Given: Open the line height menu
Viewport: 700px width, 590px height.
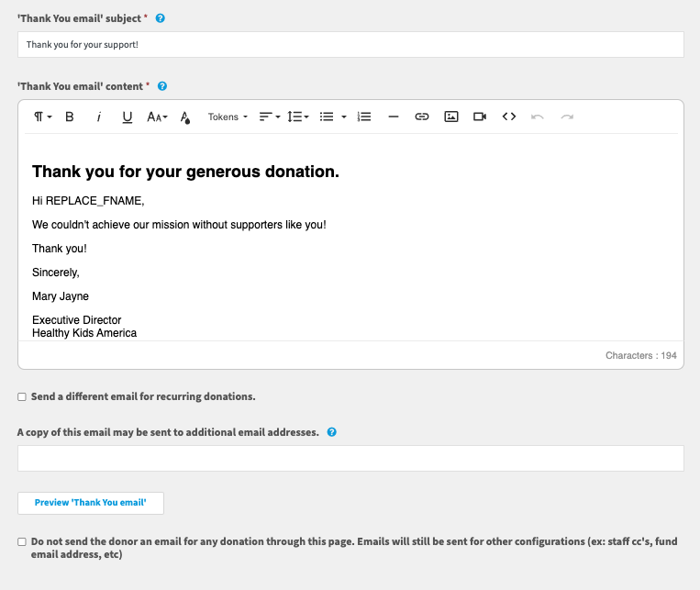Looking at the screenshot, I should pyautogui.click(x=298, y=117).
